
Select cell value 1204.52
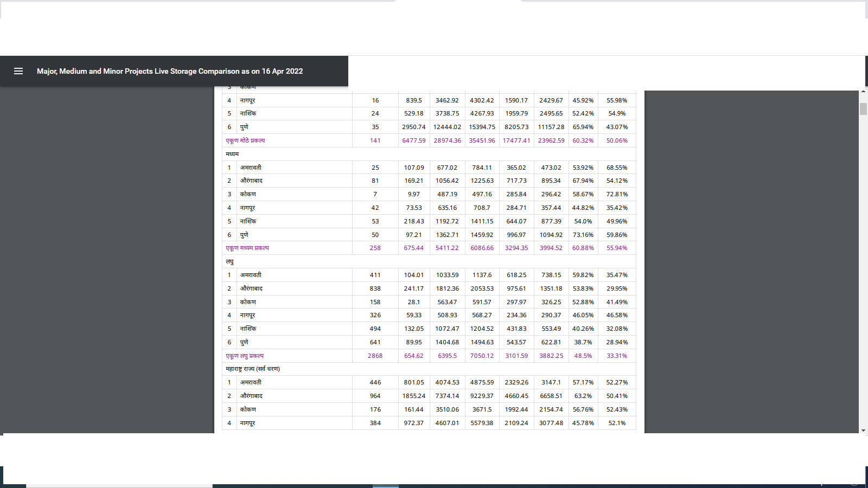click(482, 329)
